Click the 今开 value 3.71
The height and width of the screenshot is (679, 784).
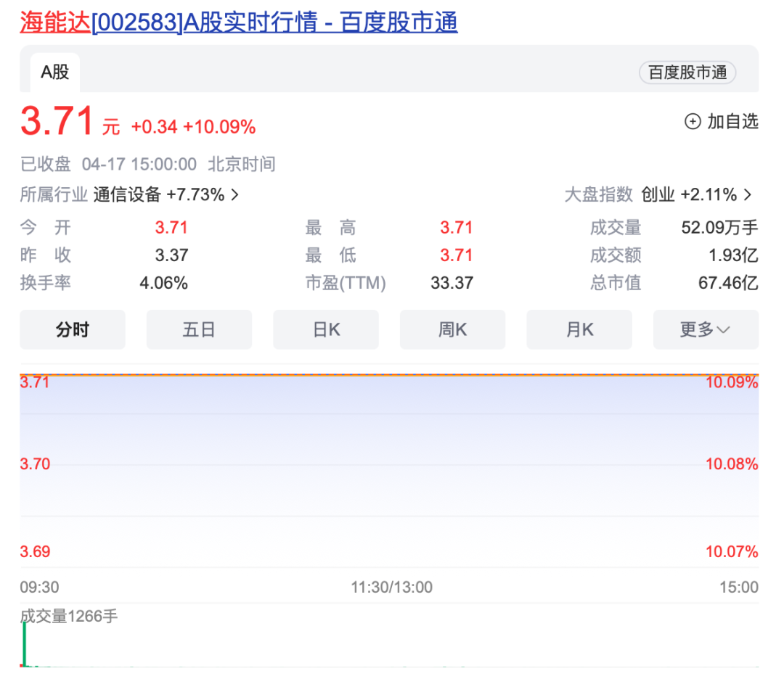(x=171, y=228)
